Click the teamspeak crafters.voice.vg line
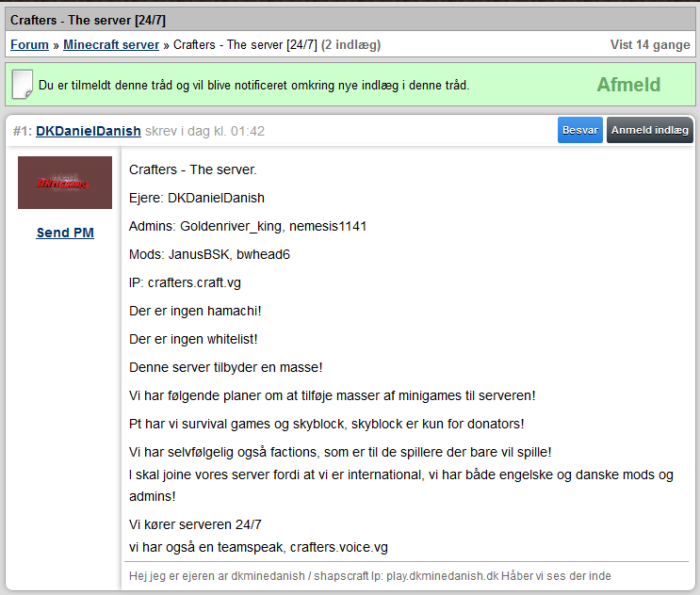The width and height of the screenshot is (700, 595). tap(258, 547)
